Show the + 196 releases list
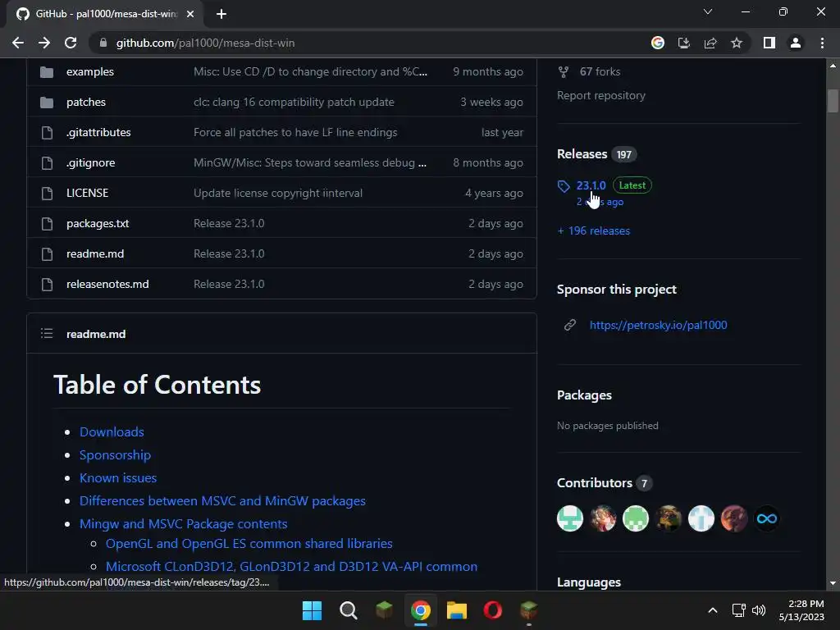The width and height of the screenshot is (840, 630). [594, 231]
